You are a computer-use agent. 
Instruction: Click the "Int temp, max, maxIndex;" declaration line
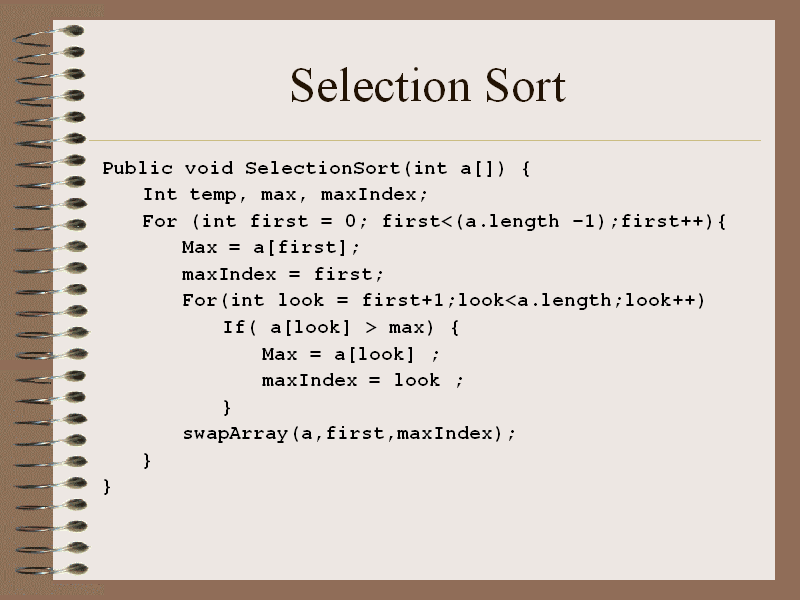point(285,194)
